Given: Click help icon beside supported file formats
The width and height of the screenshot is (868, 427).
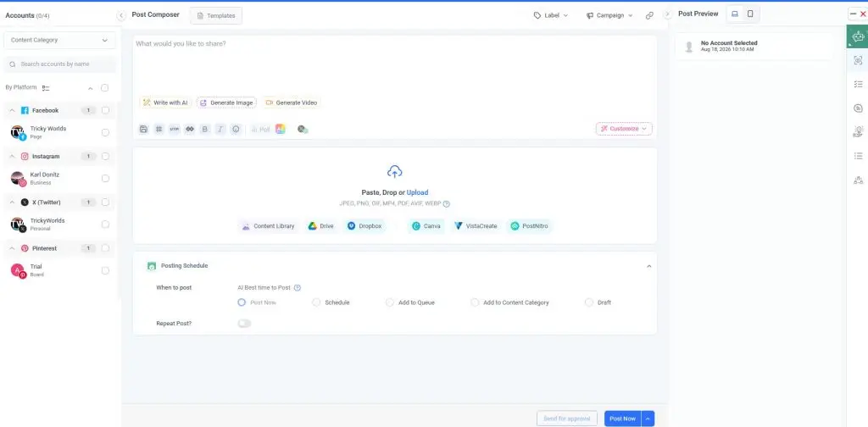Looking at the screenshot, I should tap(446, 203).
